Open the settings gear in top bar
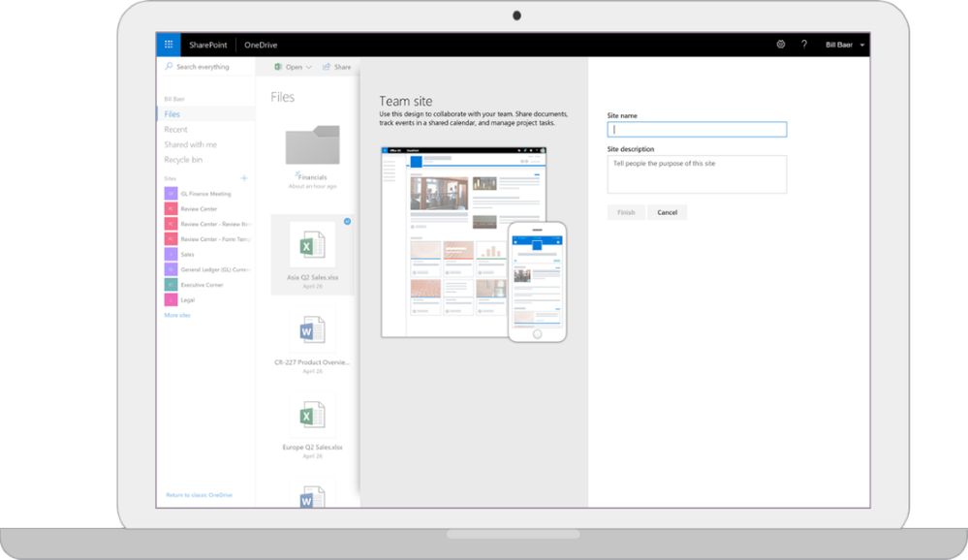This screenshot has height=560, width=968. click(781, 45)
